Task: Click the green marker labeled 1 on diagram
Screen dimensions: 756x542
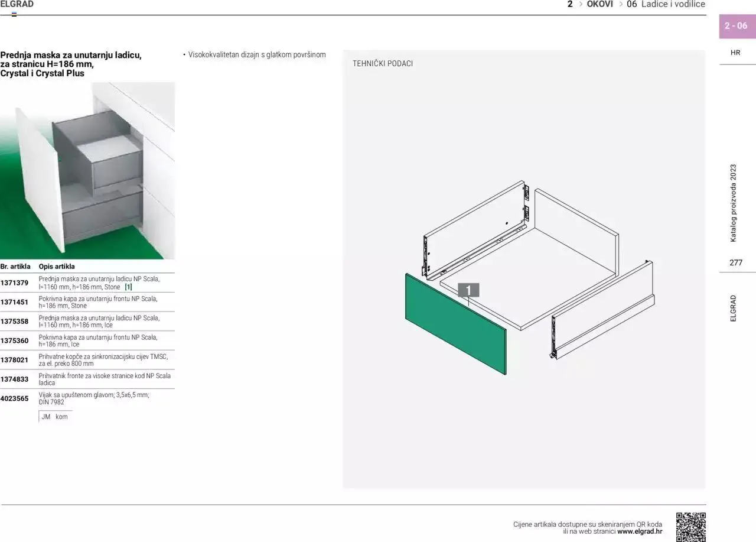Action: coord(468,290)
